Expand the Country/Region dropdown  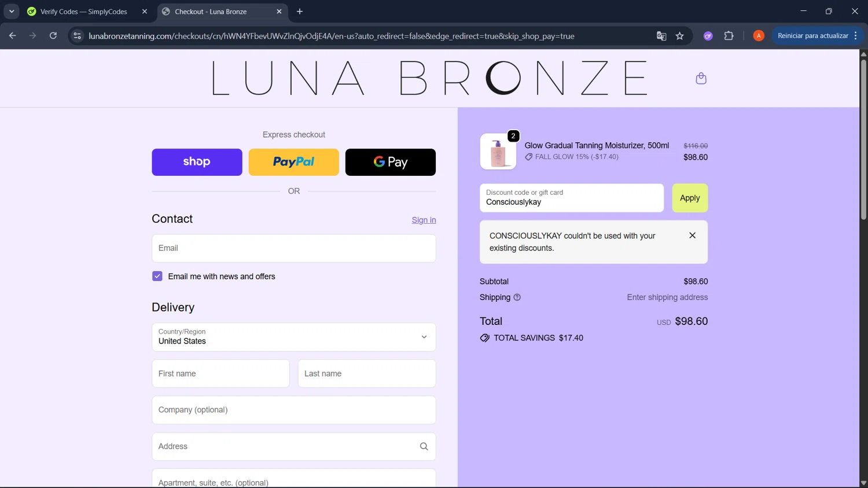coord(294,337)
